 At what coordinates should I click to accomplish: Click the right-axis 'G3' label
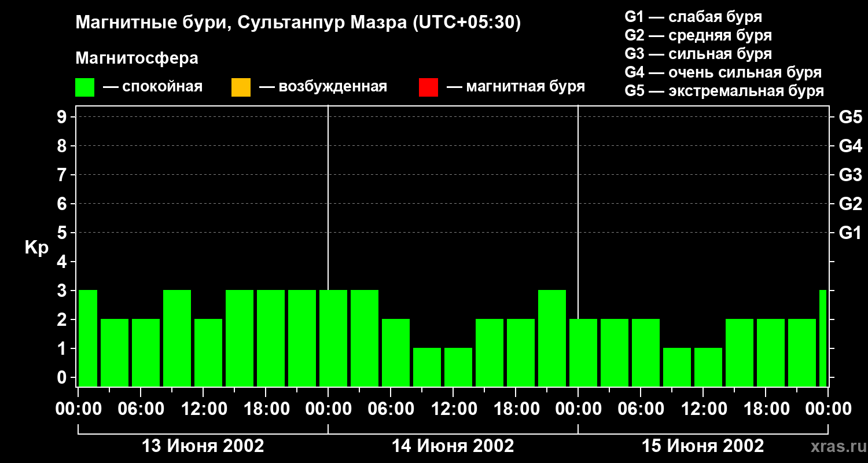[x=850, y=175]
